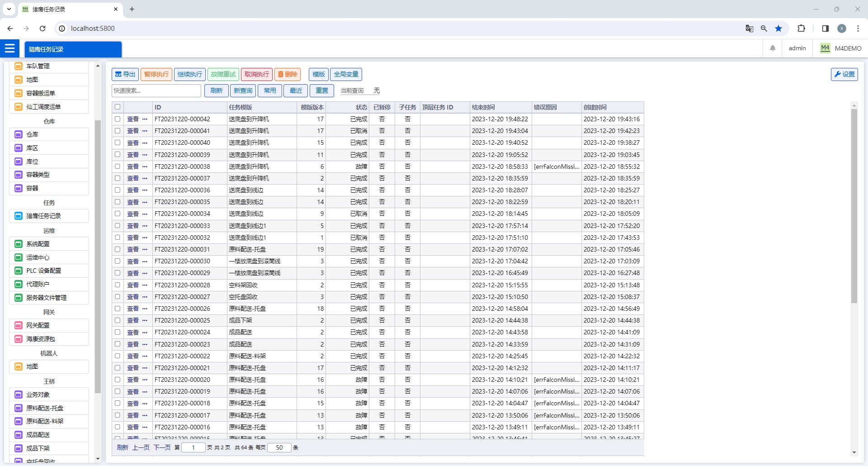The height and width of the screenshot is (466, 868).
Task: Open more actions for FT20231220-000031
Action: pos(145,249)
